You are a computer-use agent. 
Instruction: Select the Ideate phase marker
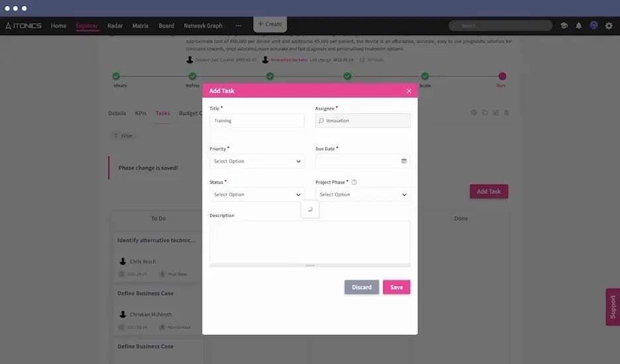[x=116, y=76]
